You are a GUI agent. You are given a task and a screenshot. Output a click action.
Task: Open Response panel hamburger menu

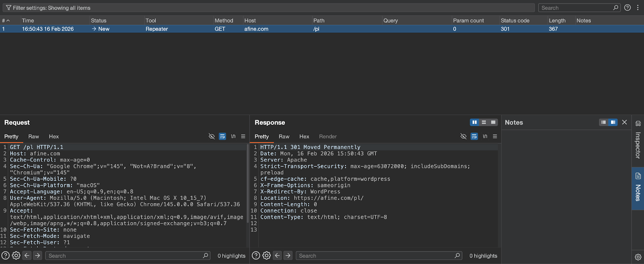[x=495, y=136]
